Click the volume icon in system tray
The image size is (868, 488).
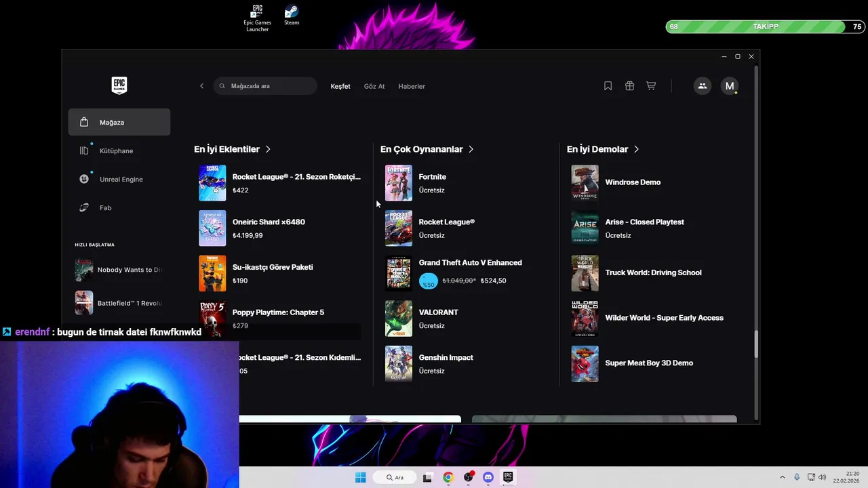click(x=823, y=477)
